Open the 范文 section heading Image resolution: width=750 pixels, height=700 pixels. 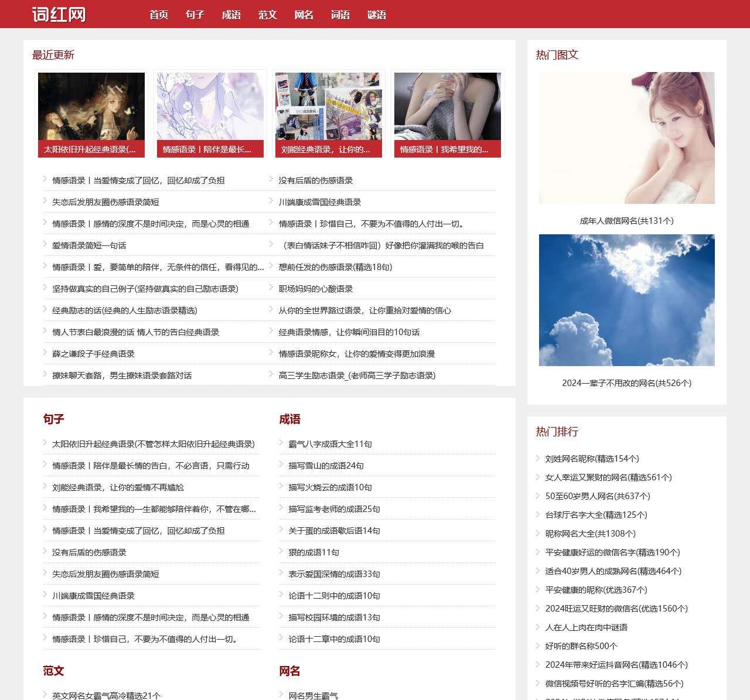pos(53,671)
